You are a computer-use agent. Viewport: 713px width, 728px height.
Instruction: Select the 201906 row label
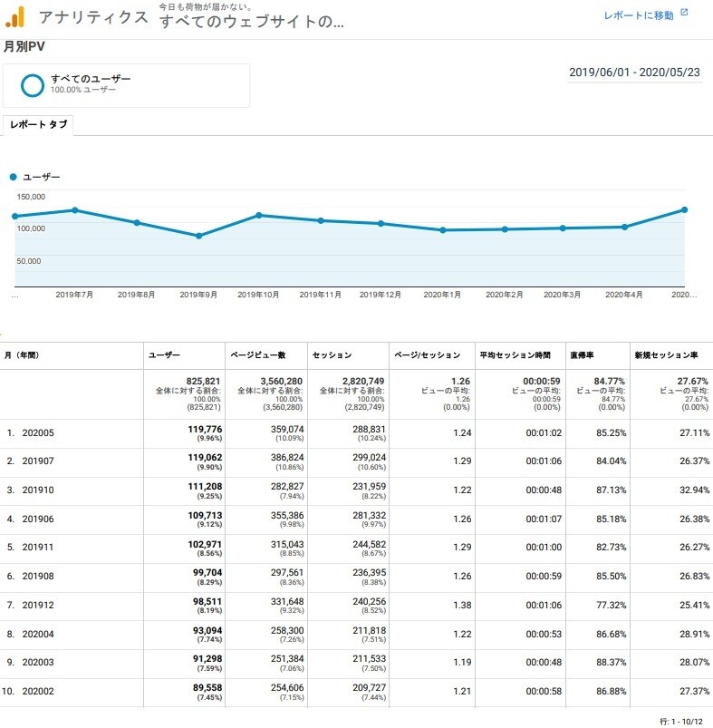click(x=38, y=519)
